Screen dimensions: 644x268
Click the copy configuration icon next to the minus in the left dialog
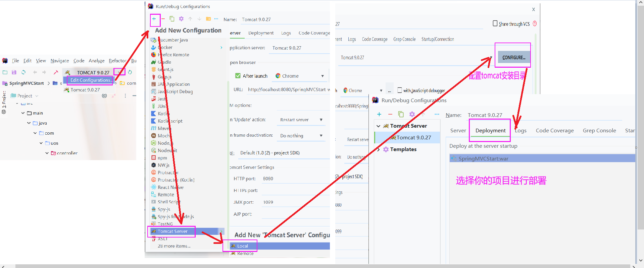172,19
